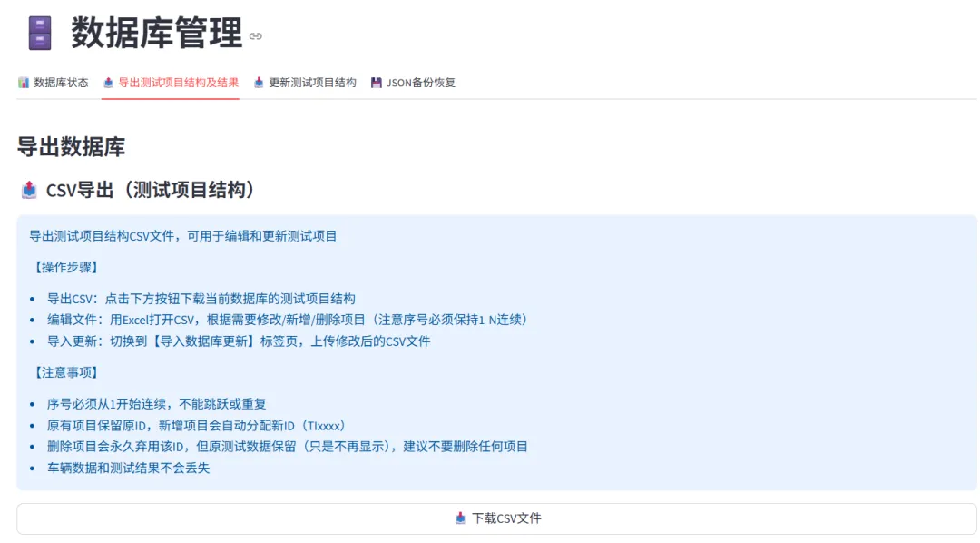Click the bullet 车辆数据和测试结果不会丢失
The width and height of the screenshot is (980, 543).
pos(128,468)
